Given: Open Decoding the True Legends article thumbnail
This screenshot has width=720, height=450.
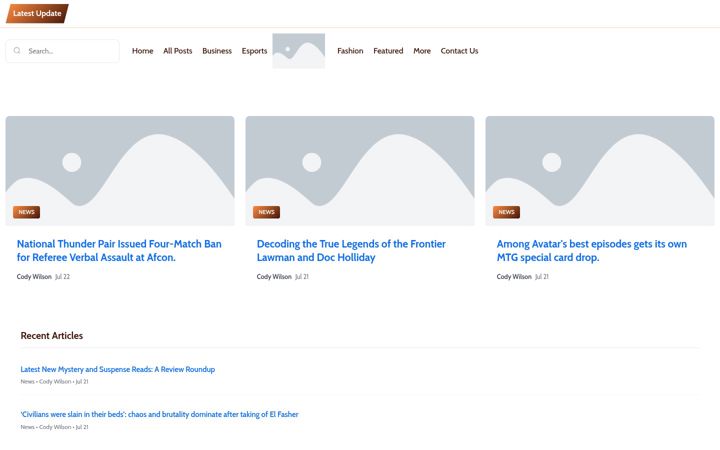Looking at the screenshot, I should click(x=360, y=170).
